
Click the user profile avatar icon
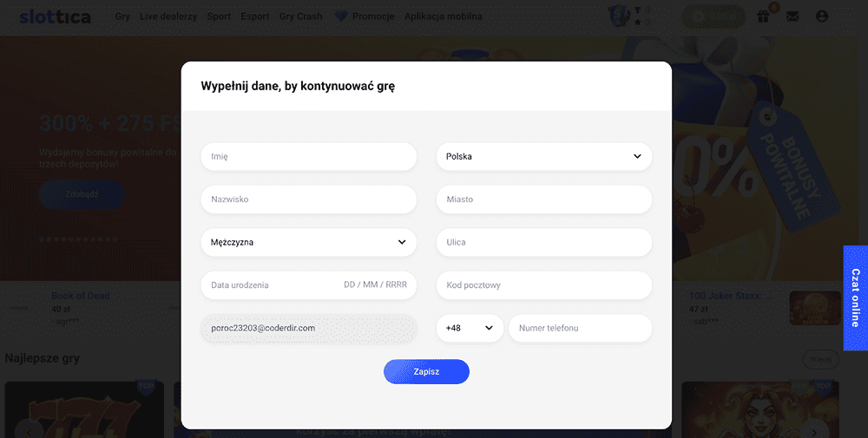click(x=822, y=16)
